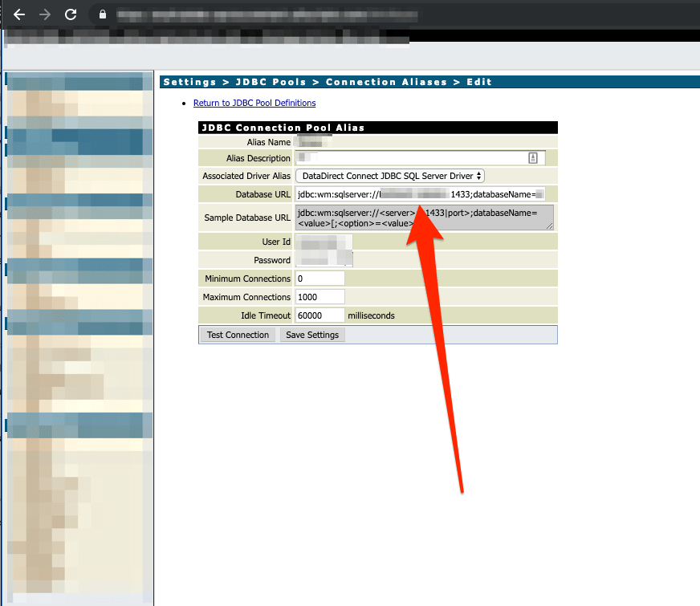The height and width of the screenshot is (606, 700).
Task: Click inside the Database URL field
Action: [420, 194]
